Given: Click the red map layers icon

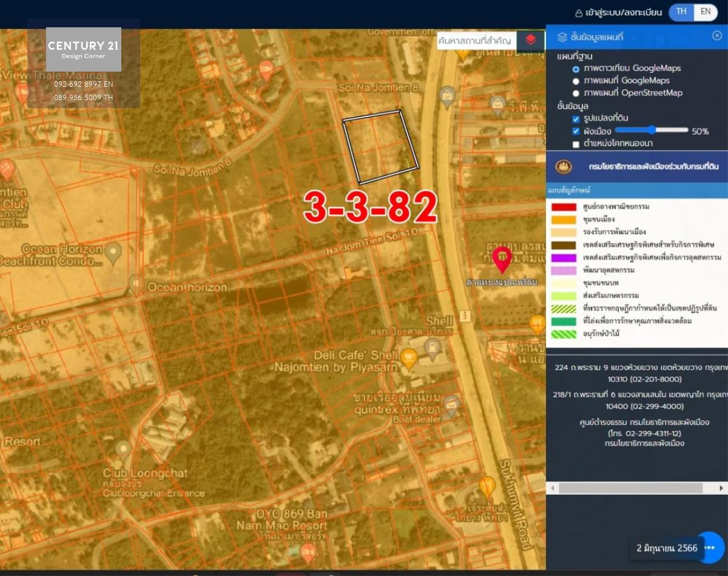Looking at the screenshot, I should [x=531, y=40].
